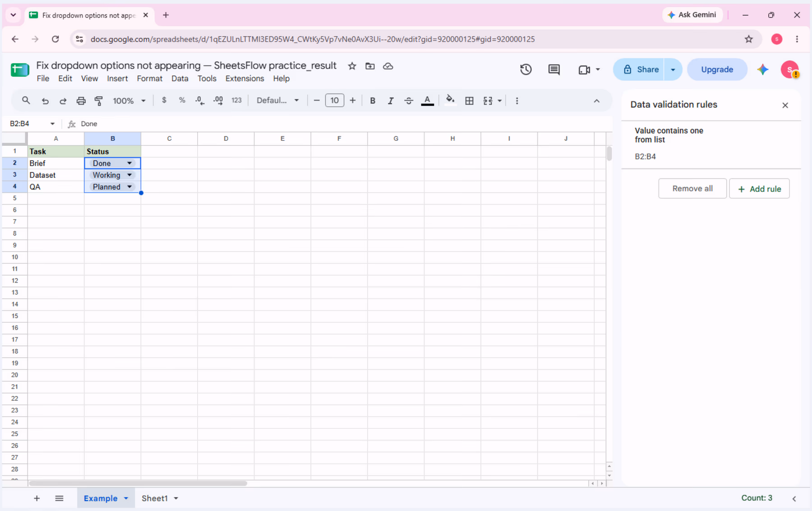
Task: Increase font size with plus button
Action: coord(353,100)
